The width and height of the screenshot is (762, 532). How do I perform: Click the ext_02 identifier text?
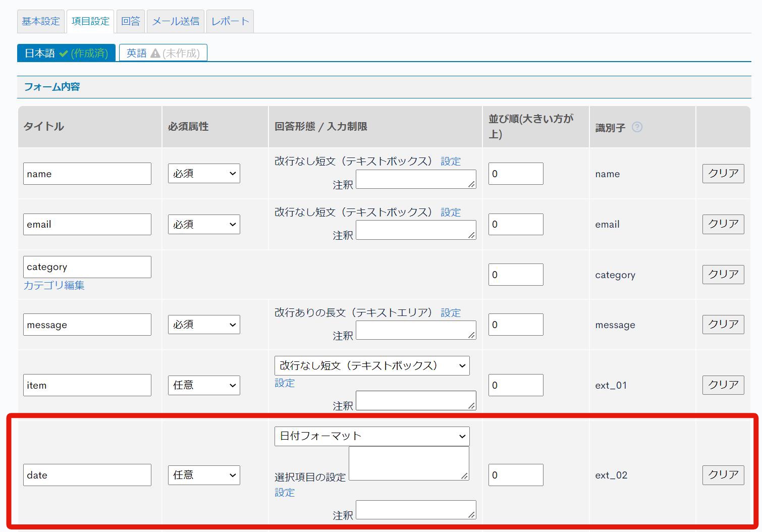(611, 475)
